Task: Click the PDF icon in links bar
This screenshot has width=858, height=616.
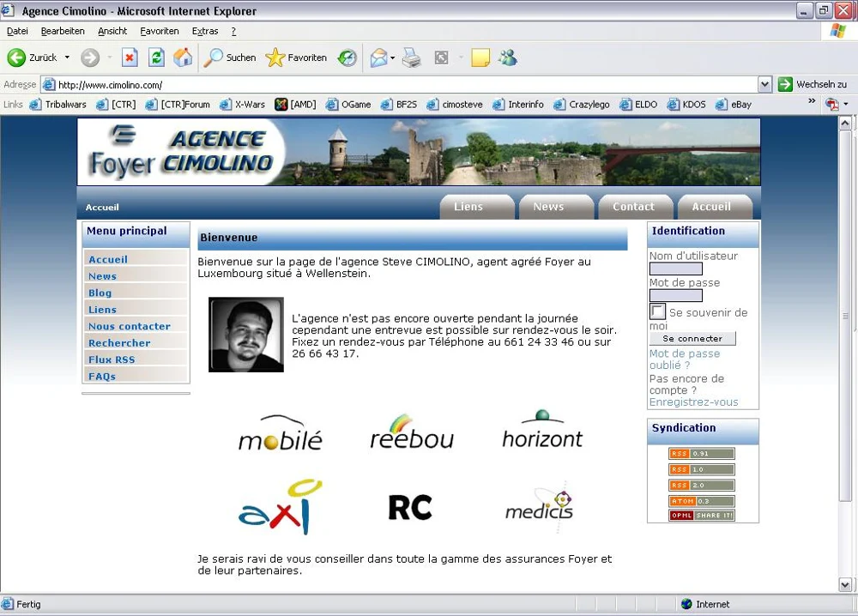Action: coord(832,104)
